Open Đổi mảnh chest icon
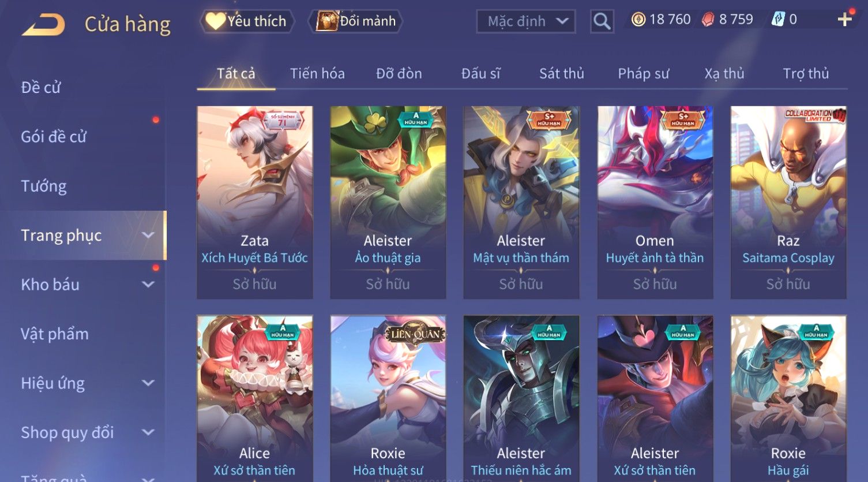 click(x=327, y=21)
